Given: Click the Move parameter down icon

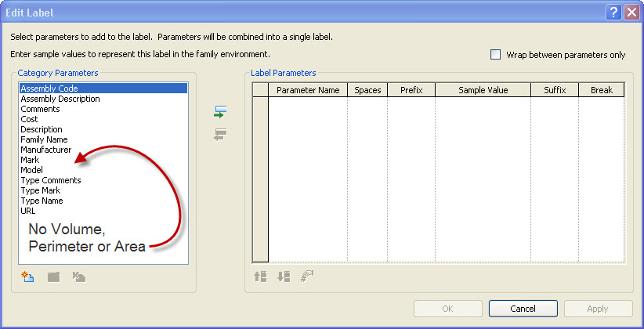Looking at the screenshot, I should coord(284,277).
